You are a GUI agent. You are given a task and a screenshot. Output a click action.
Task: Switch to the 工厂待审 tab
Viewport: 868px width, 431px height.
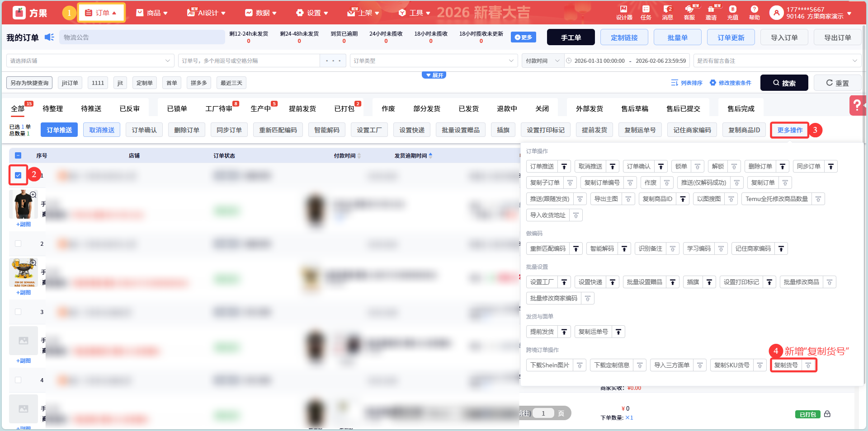219,108
